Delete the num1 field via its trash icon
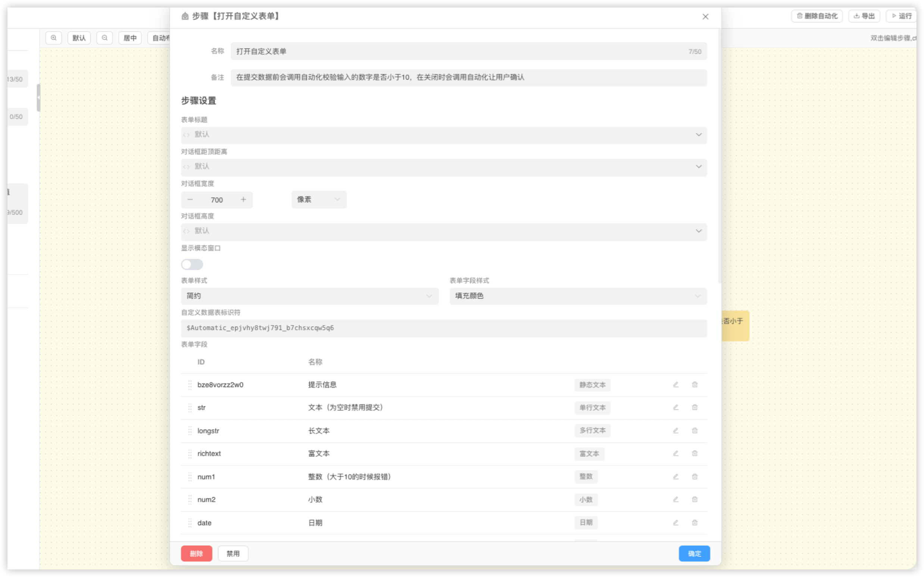Screen dimensions: 924x577 click(694, 476)
